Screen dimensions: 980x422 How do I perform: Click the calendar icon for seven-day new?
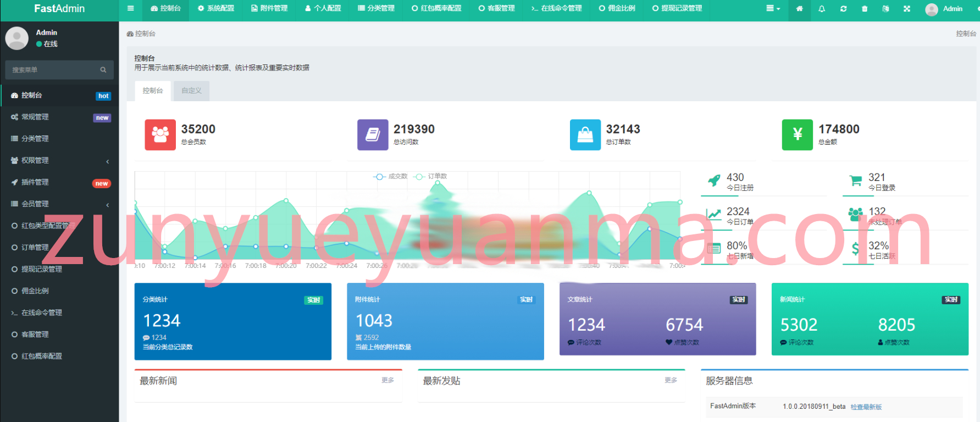[x=714, y=249]
